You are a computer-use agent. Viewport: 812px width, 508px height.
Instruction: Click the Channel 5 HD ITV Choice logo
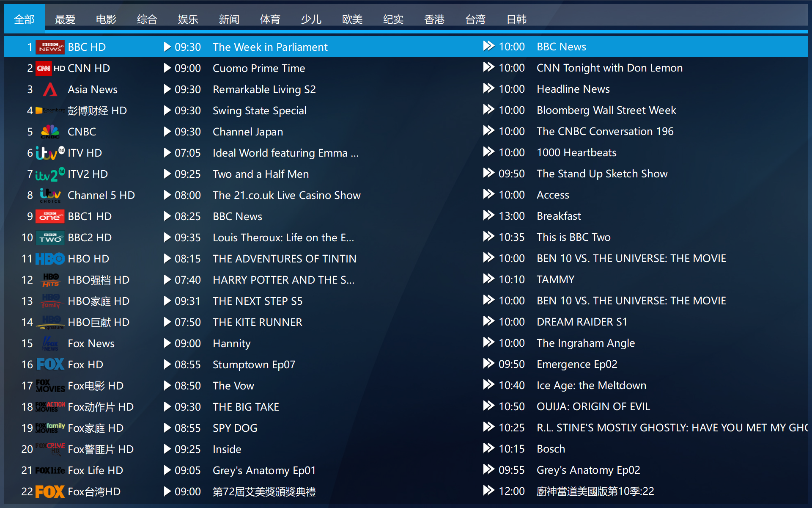point(50,195)
